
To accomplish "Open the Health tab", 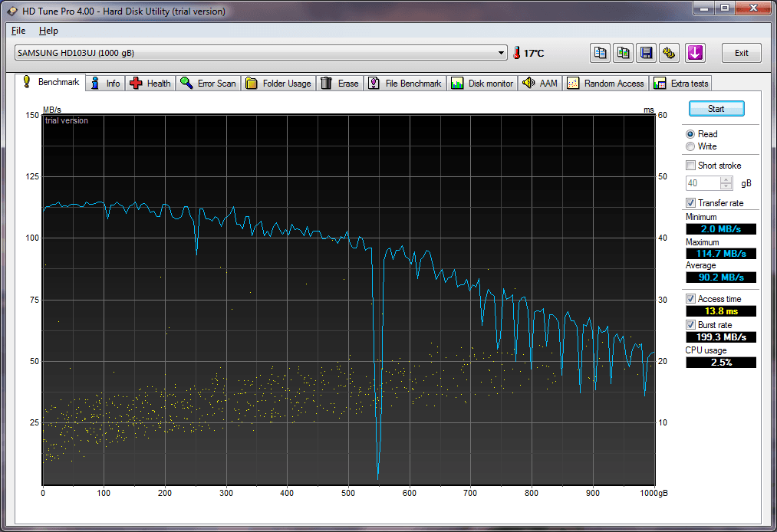I will (150, 84).
